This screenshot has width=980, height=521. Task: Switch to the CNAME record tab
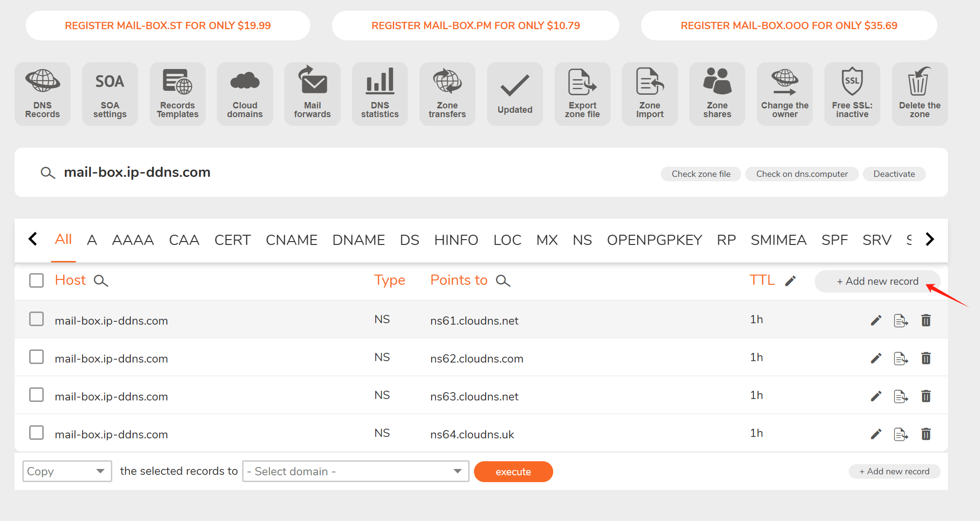pos(291,240)
